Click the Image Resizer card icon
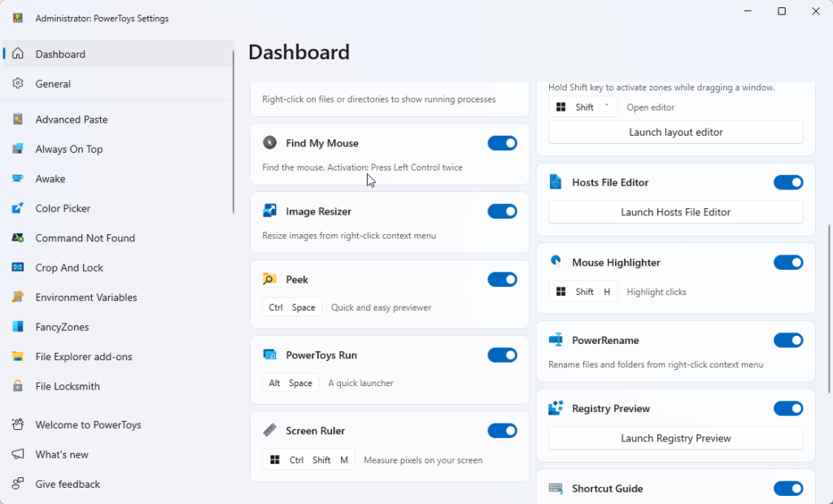This screenshot has height=504, width=833. 270,211
